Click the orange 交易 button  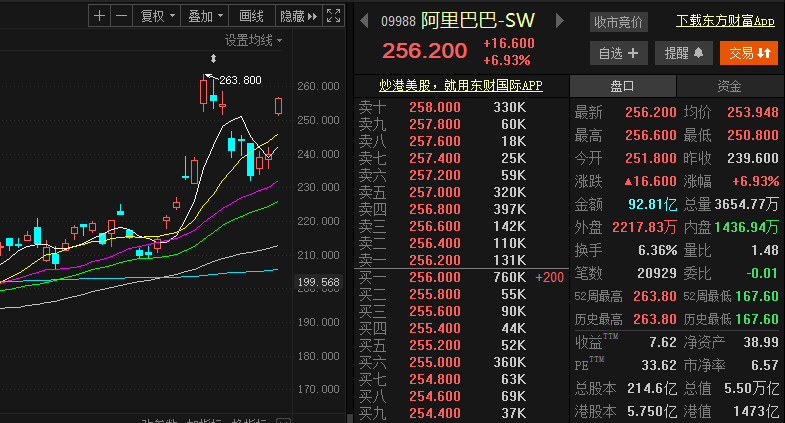click(x=749, y=53)
